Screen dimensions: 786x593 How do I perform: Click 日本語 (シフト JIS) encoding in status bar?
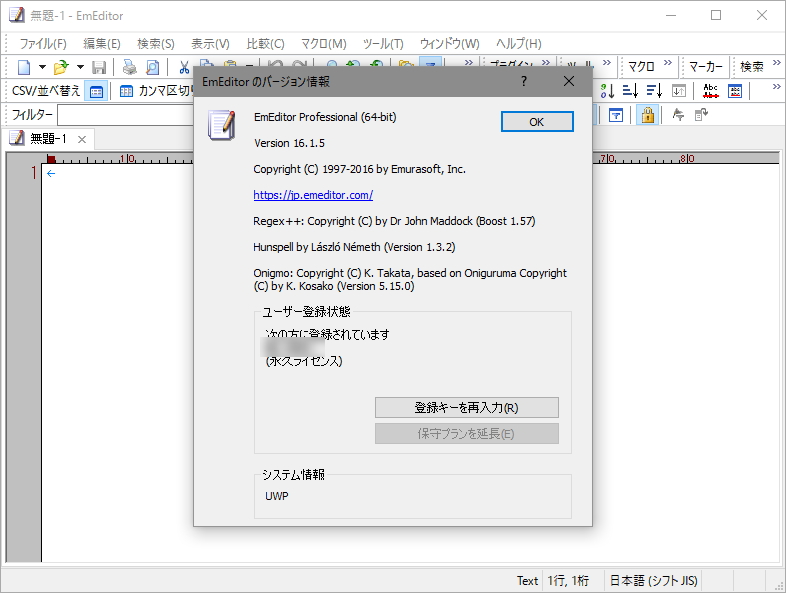point(654,580)
